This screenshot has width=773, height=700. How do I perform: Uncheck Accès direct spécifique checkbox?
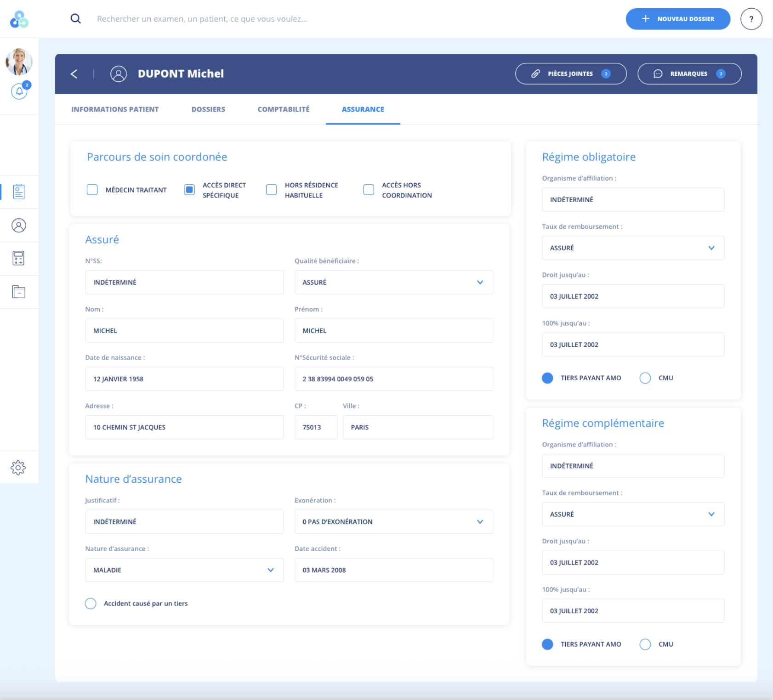tap(189, 190)
